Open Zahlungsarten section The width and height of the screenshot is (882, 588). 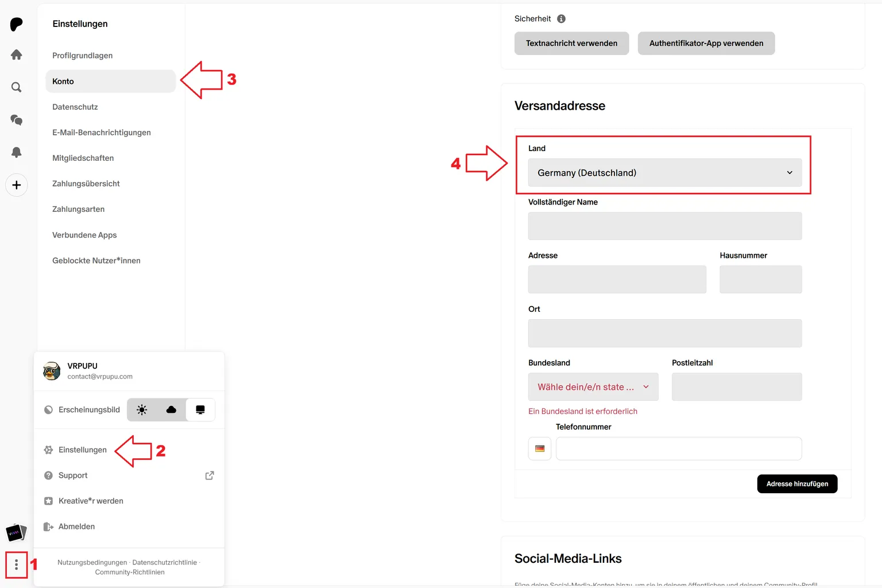point(78,209)
